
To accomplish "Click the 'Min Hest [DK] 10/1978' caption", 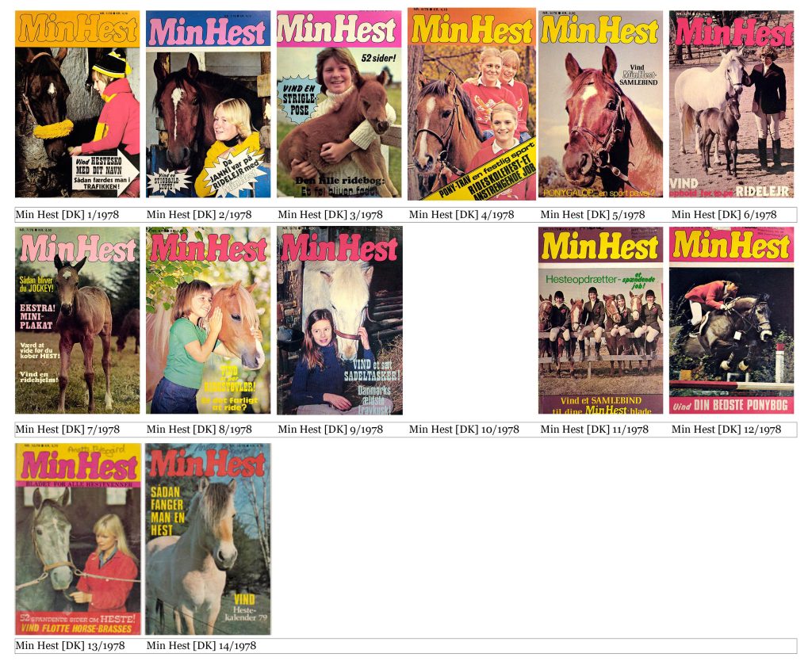I will 464,429.
